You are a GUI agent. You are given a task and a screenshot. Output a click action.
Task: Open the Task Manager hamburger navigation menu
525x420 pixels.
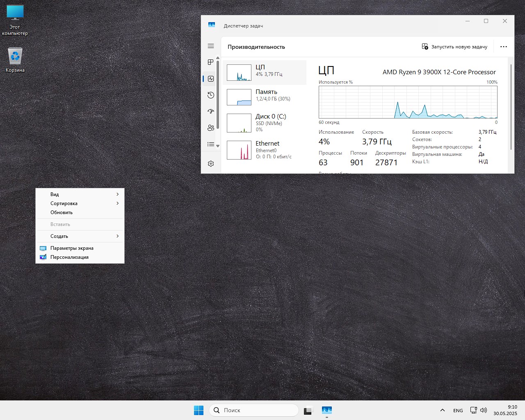coord(211,46)
